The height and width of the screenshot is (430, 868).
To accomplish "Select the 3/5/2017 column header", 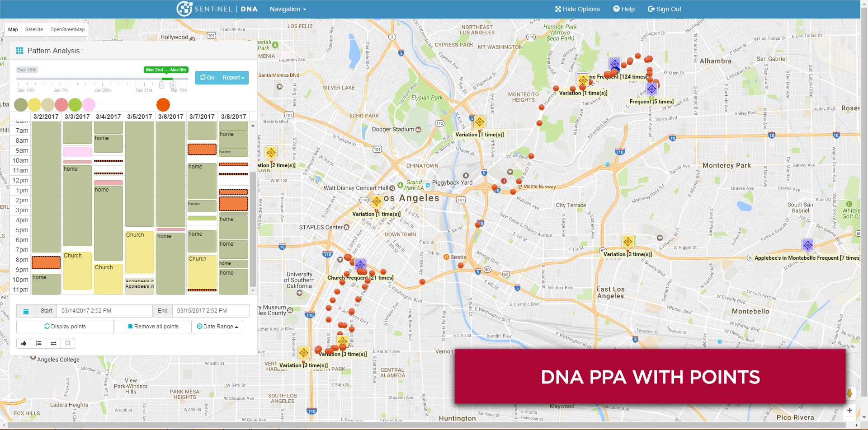I will 140,117.
